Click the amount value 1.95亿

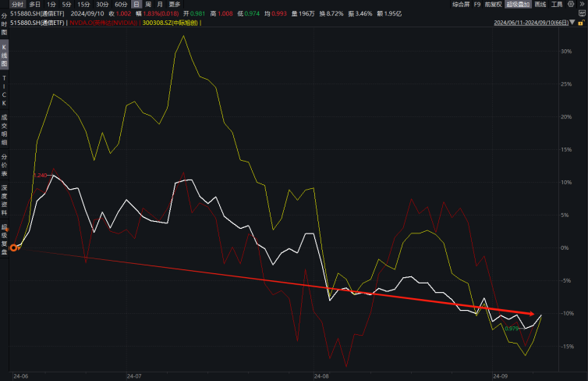tap(392, 13)
